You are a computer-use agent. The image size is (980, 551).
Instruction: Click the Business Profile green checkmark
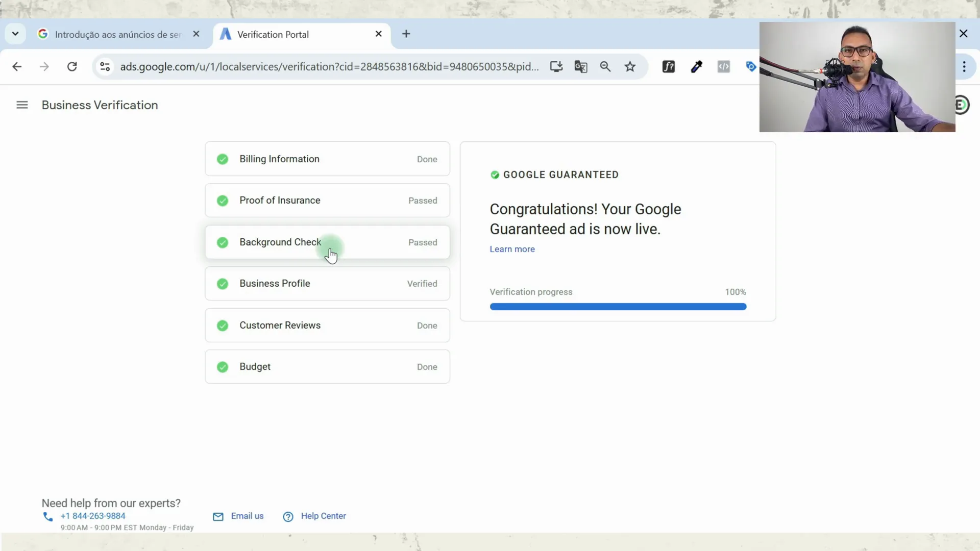pos(223,284)
